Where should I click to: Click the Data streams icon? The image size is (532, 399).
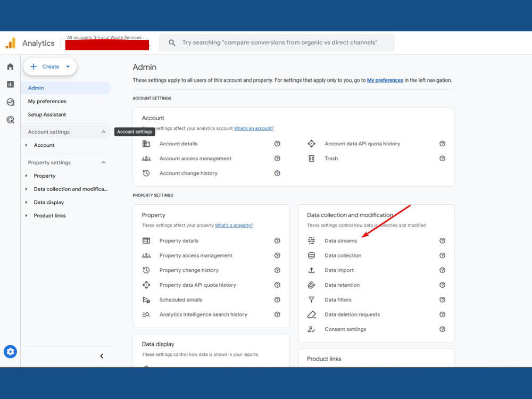tap(311, 240)
